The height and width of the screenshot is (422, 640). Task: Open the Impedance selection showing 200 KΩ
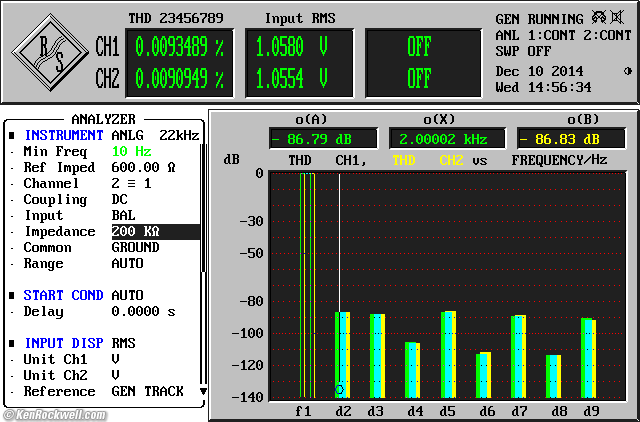[x=135, y=231]
